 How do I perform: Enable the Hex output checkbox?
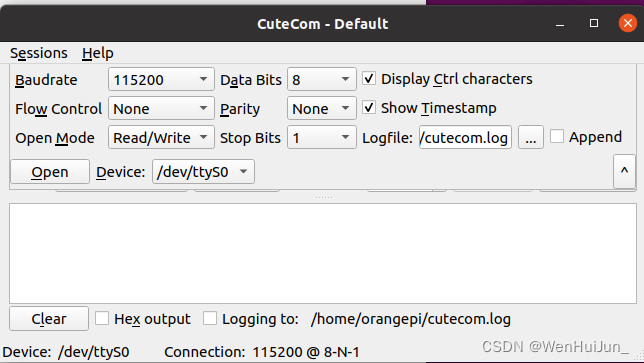tap(102, 318)
